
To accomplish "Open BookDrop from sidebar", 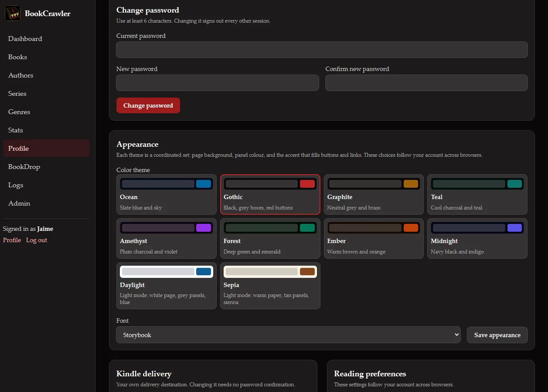I will [x=46, y=167].
